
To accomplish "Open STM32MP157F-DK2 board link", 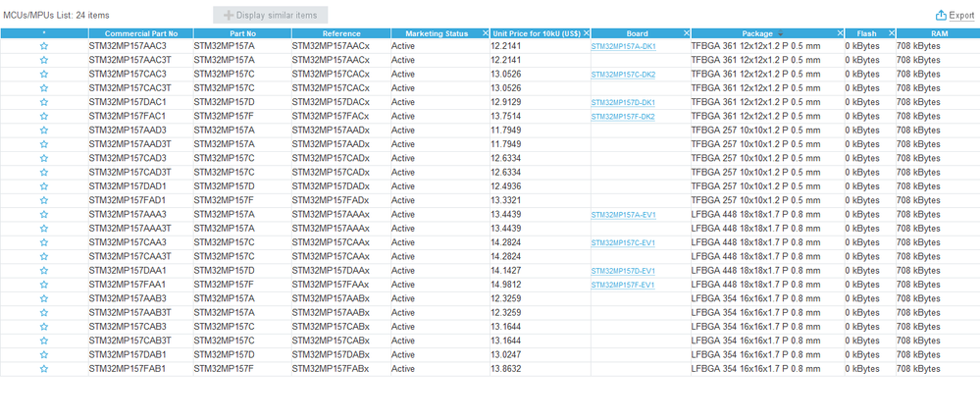I will coord(623,116).
